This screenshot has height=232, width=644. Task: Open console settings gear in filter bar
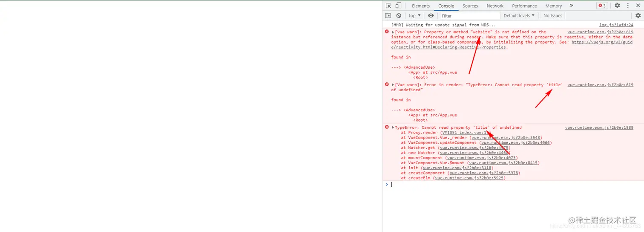tap(638, 15)
